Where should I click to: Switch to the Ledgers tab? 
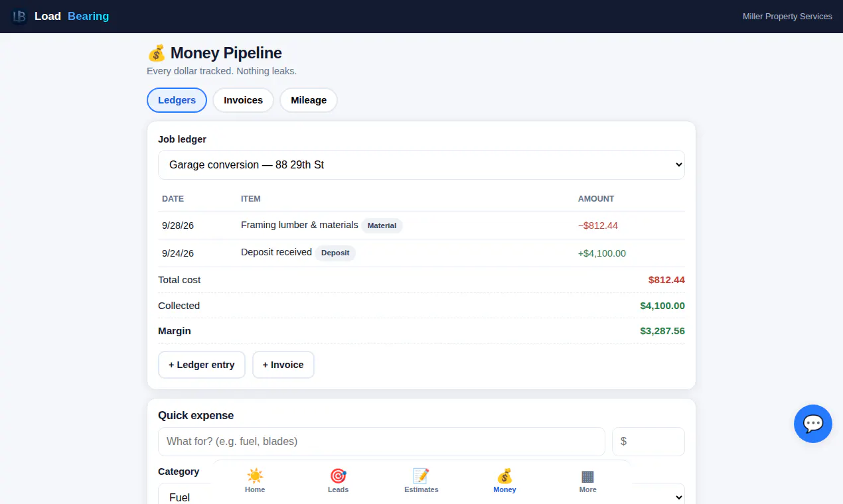click(177, 100)
